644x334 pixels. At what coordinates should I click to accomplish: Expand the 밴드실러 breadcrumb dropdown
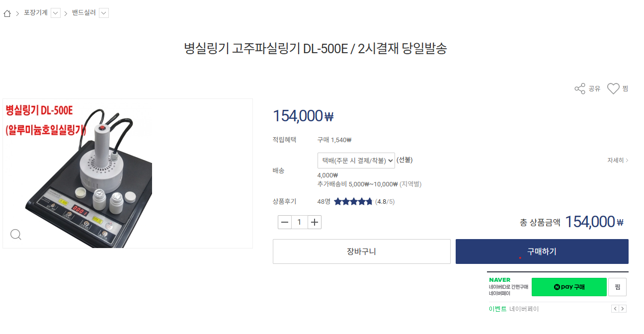click(x=104, y=13)
